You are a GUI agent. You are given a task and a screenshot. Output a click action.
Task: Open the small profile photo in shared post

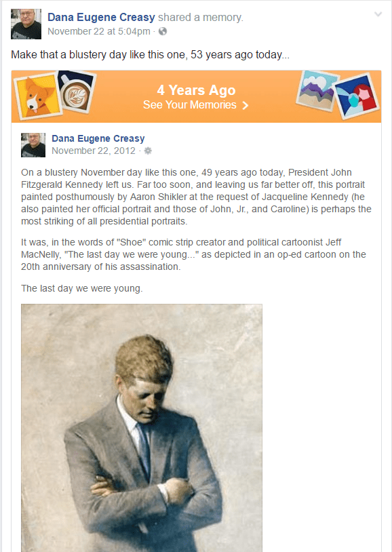pyautogui.click(x=33, y=144)
